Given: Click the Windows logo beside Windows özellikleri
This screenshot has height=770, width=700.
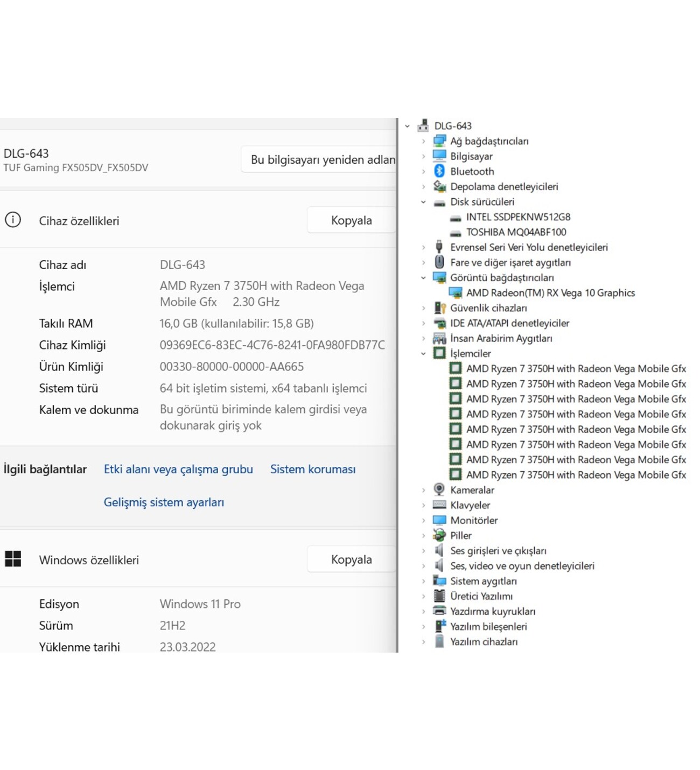Looking at the screenshot, I should point(13,559).
